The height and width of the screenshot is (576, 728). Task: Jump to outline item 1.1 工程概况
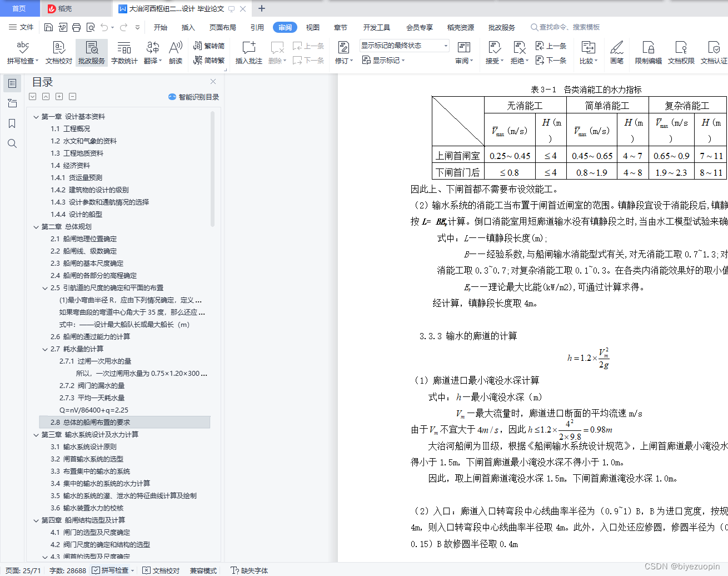pos(70,129)
